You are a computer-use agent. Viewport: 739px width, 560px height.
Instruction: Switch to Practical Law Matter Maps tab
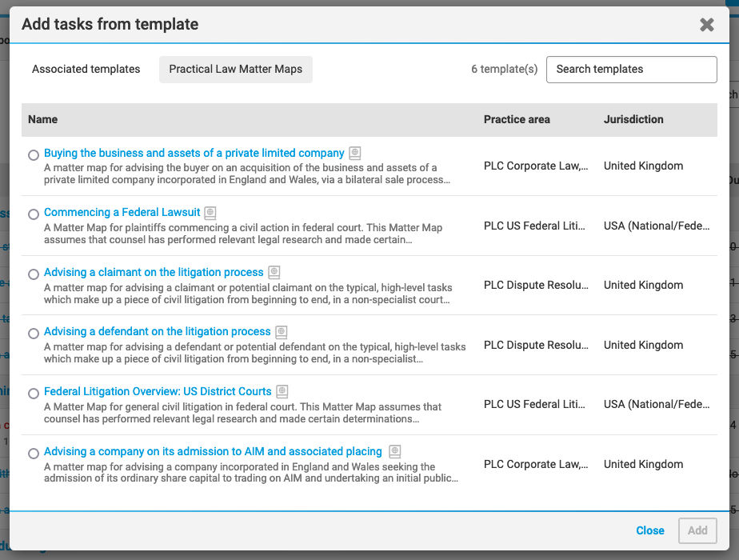coord(236,70)
